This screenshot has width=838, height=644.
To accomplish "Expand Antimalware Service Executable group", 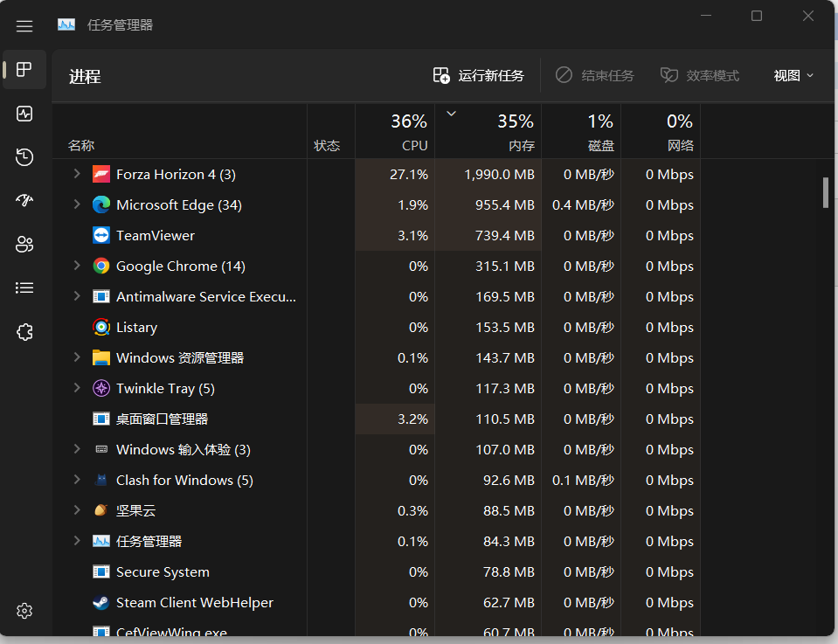I will (x=77, y=296).
